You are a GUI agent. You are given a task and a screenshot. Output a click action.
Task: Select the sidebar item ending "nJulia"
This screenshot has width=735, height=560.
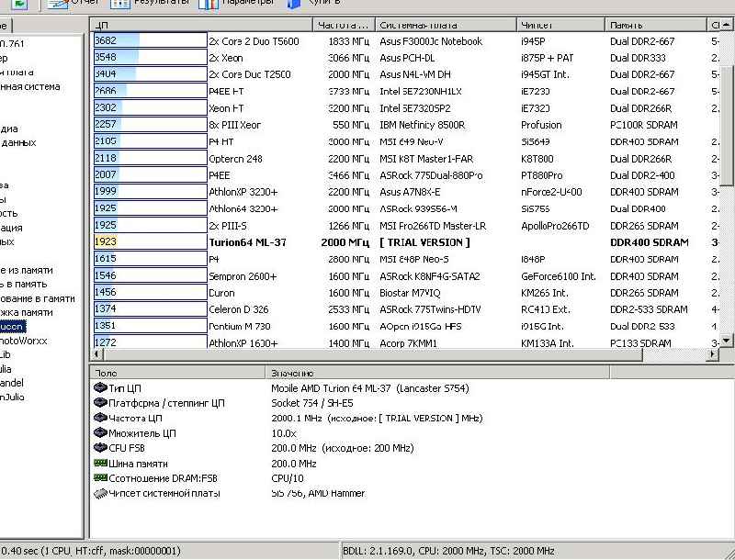(x=12, y=398)
